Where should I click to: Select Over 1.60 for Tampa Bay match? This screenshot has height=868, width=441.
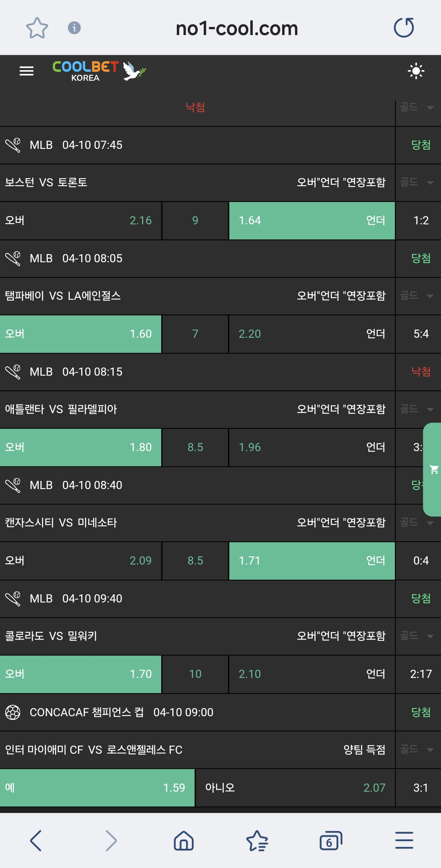pyautogui.click(x=80, y=334)
